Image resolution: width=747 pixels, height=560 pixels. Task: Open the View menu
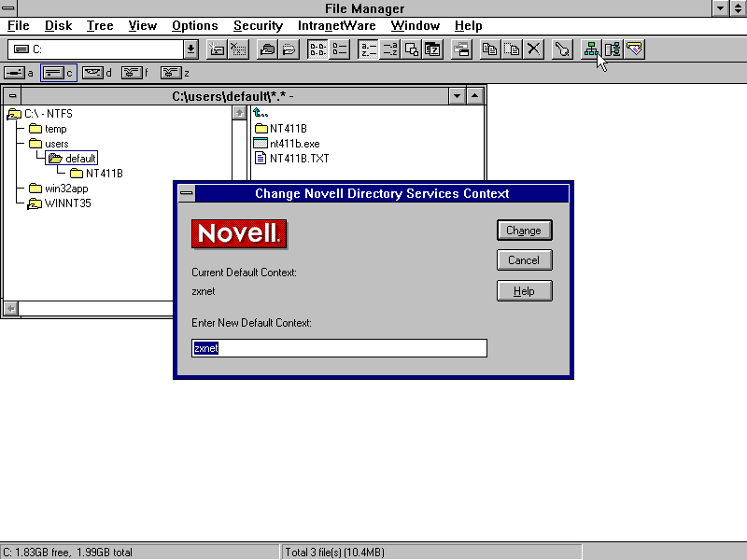[x=143, y=26]
